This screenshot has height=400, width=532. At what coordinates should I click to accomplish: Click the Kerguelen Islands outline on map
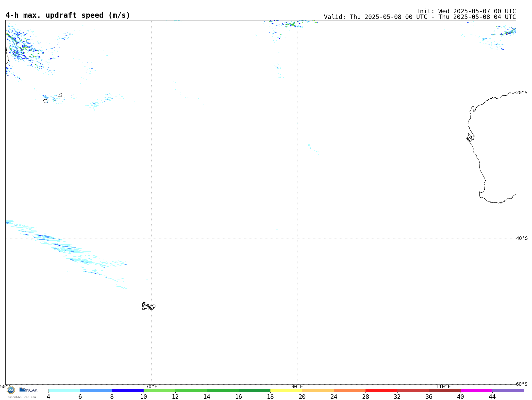point(149,306)
